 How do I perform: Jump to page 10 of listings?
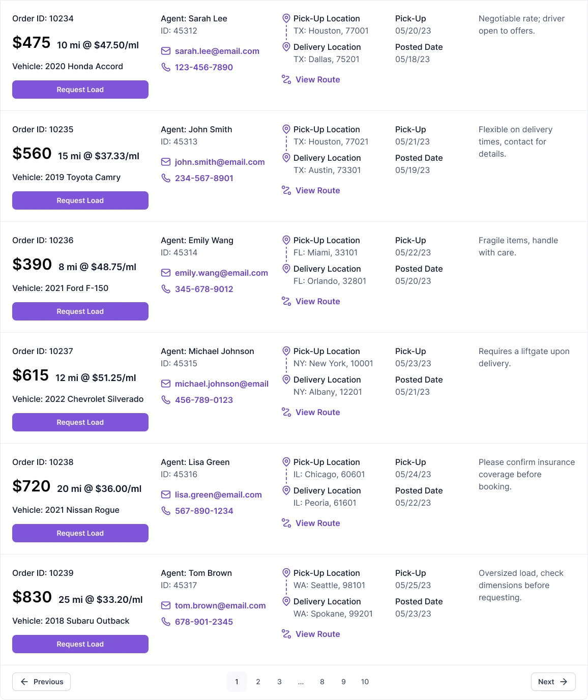tap(365, 682)
